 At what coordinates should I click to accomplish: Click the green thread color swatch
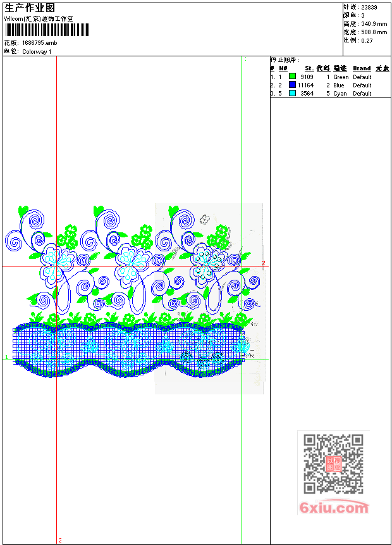coord(292,77)
